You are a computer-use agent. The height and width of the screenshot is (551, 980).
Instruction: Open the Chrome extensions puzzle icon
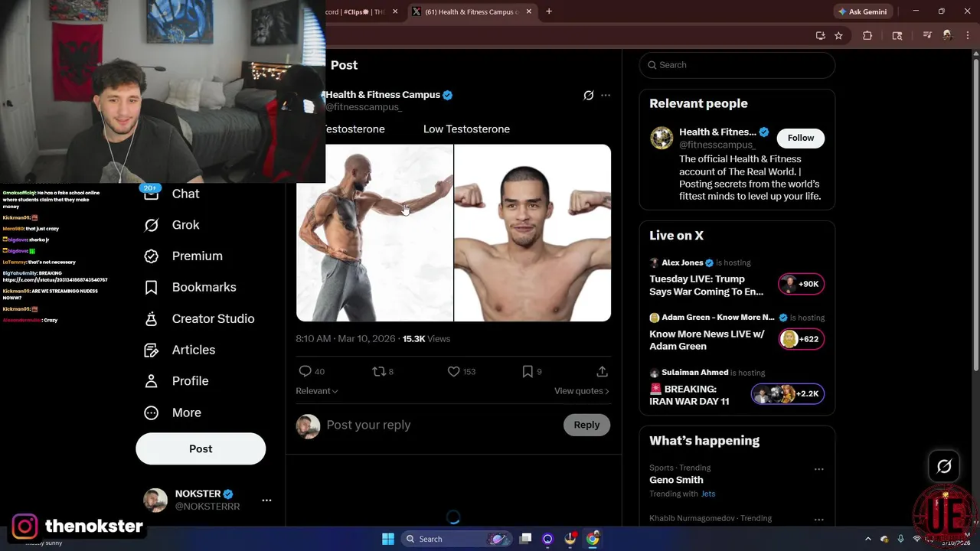pyautogui.click(x=867, y=35)
